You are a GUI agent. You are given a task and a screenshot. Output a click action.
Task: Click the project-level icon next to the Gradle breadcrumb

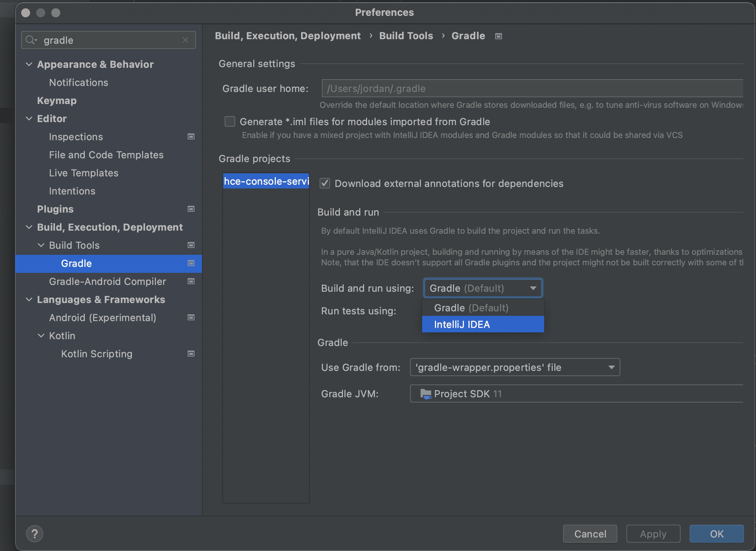499,36
